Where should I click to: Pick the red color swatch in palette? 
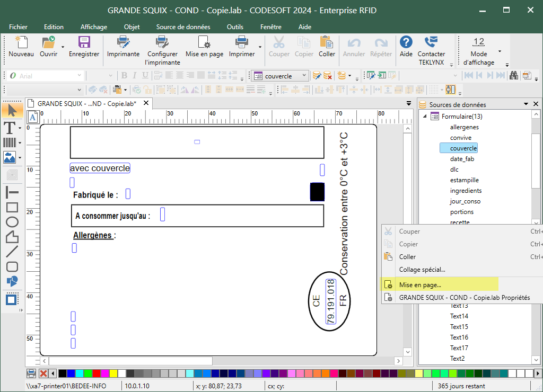(x=97, y=373)
